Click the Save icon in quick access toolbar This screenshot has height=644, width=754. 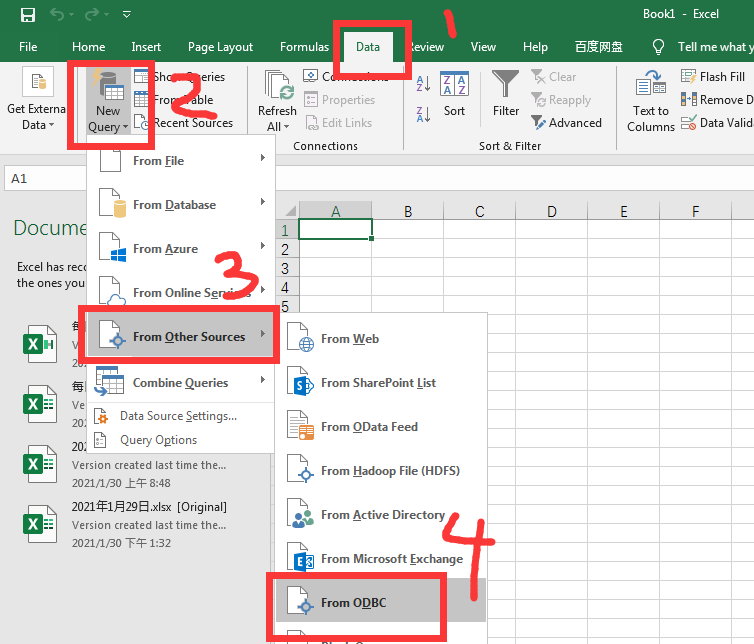pyautogui.click(x=28, y=15)
